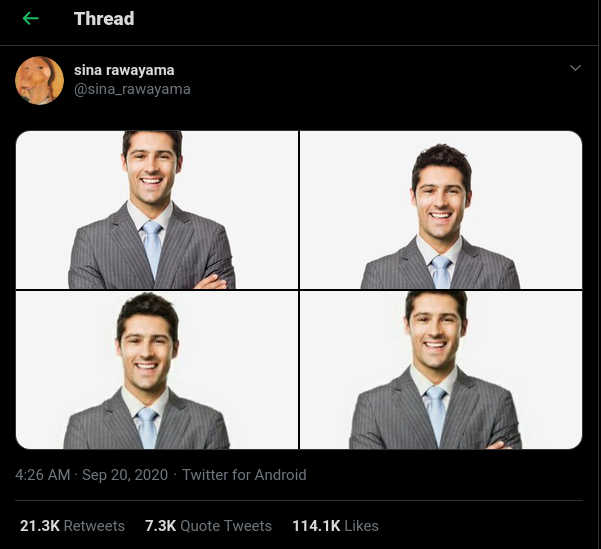
Task: Click the green back arrow
Action: [30, 19]
